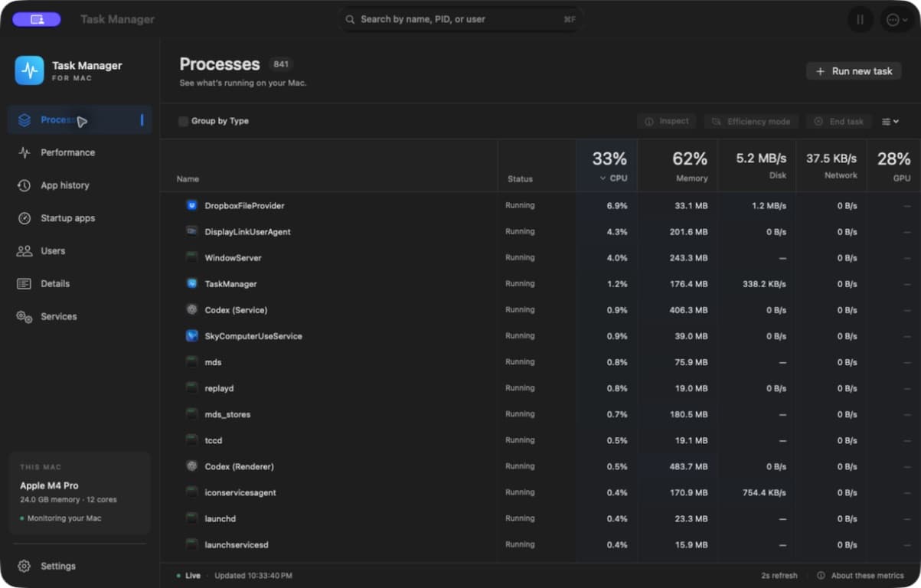The image size is (921, 588).
Task: Sort by CPU column chevron
Action: 603,178
